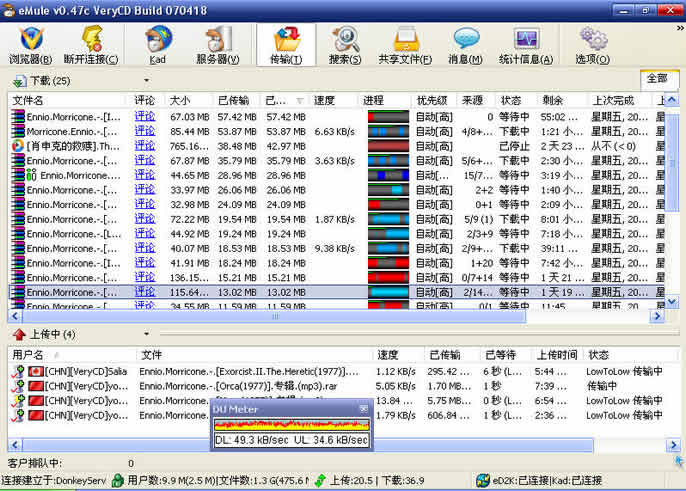686x491 pixels.
Task: Select the highlighted 115.64 Ennio.Morricone row
Action: (336, 292)
